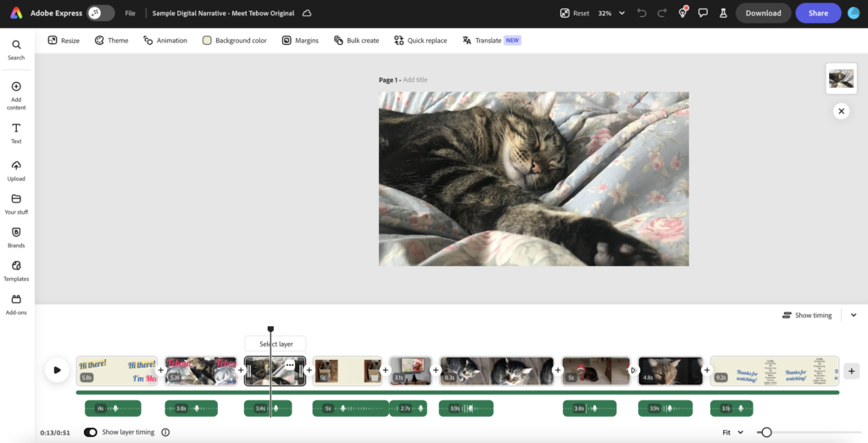Open the Upload panel

tap(16, 169)
